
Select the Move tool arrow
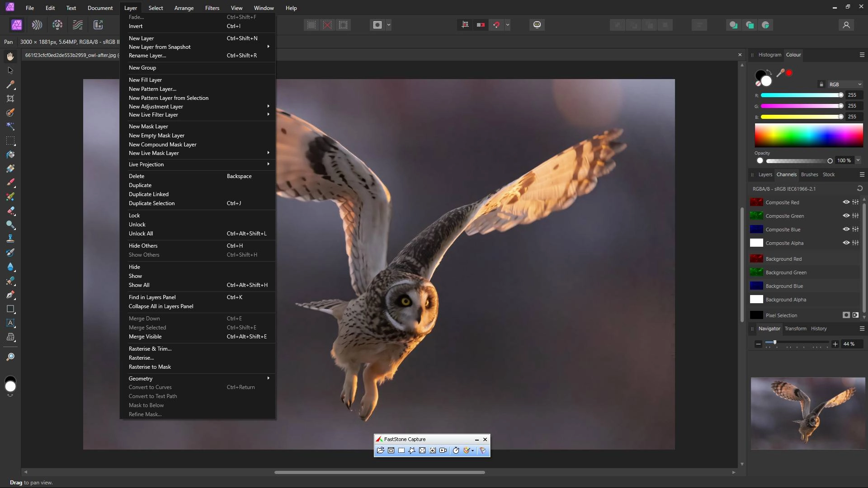10,70
